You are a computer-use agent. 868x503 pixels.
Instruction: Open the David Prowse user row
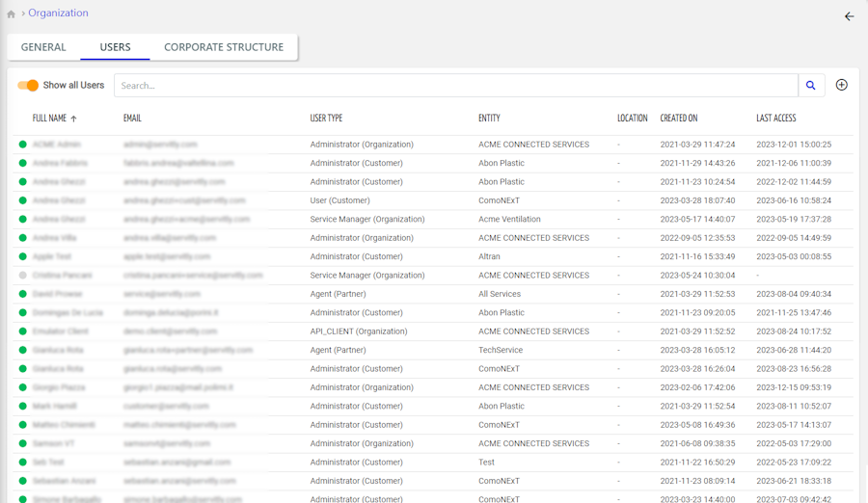pos(58,294)
